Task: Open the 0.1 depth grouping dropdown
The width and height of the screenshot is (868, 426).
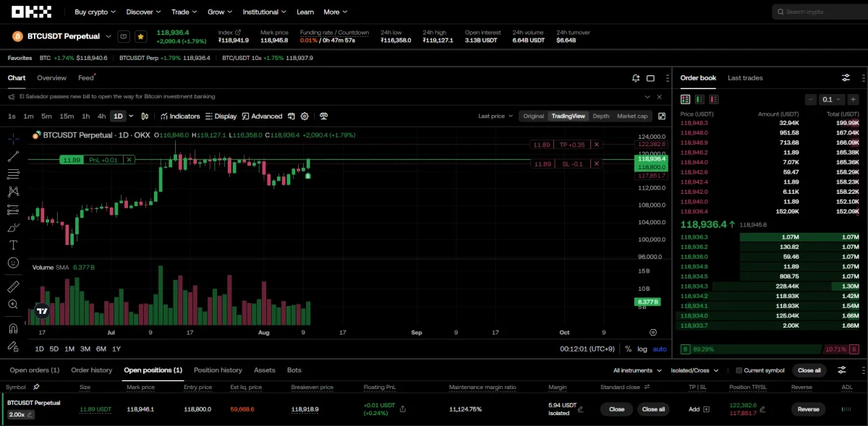Action: pos(833,99)
